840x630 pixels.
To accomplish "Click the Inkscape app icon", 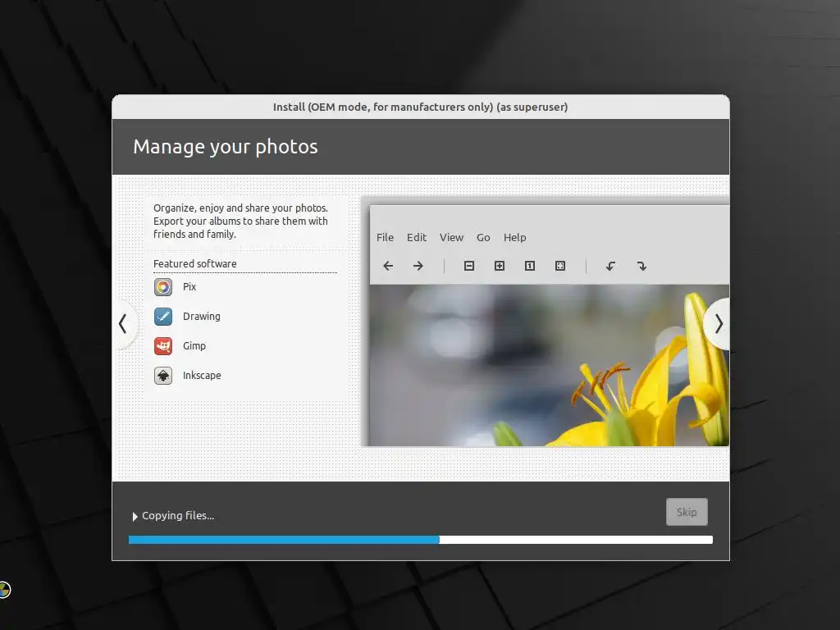I will (163, 376).
